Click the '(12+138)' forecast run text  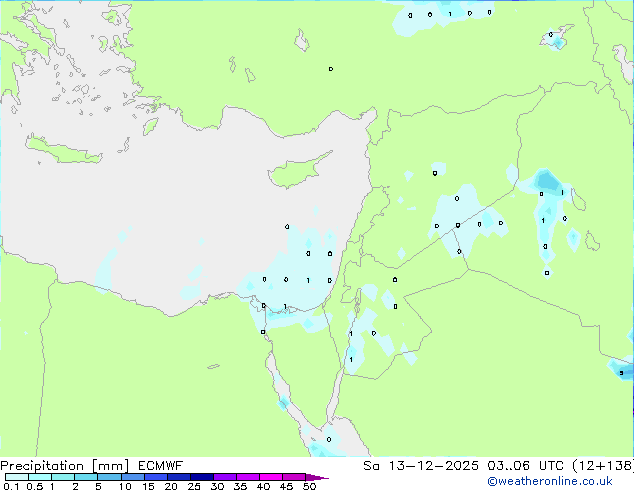[x=603, y=466]
